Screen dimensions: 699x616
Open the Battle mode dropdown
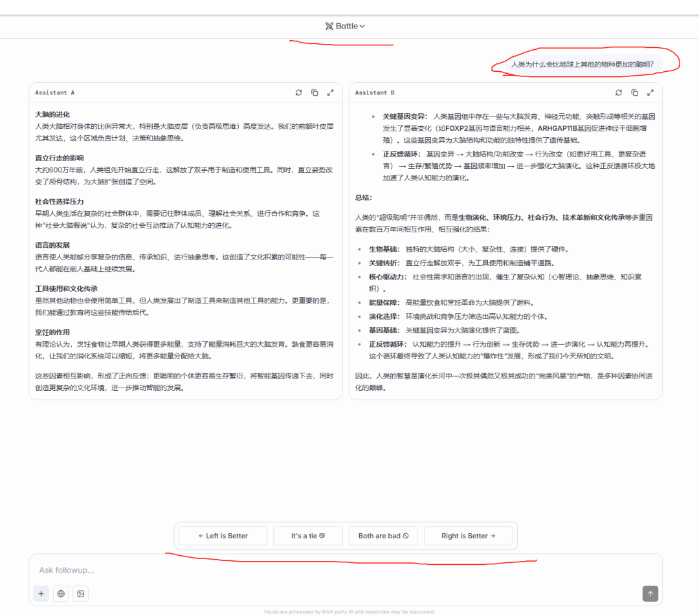click(x=346, y=26)
